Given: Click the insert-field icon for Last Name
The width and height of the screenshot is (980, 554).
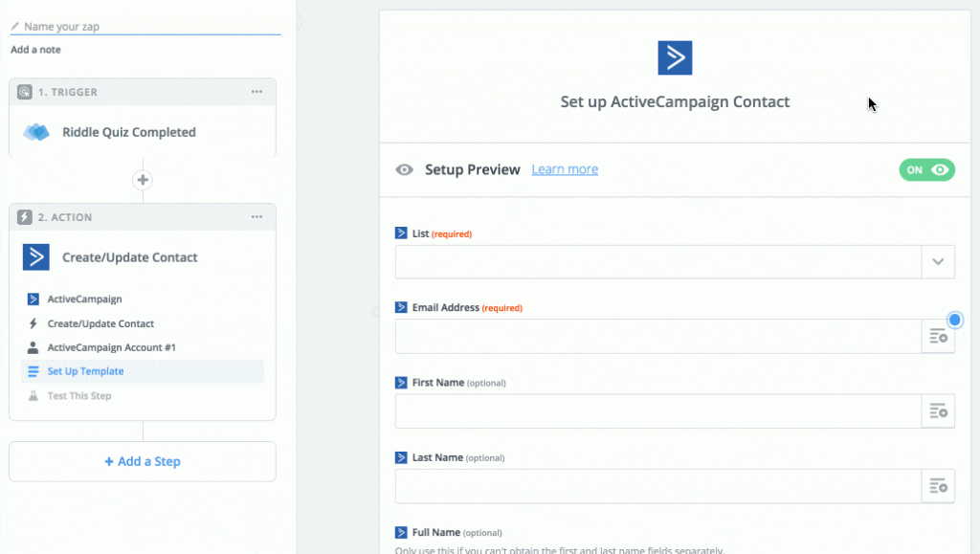Looking at the screenshot, I should click(x=938, y=486).
